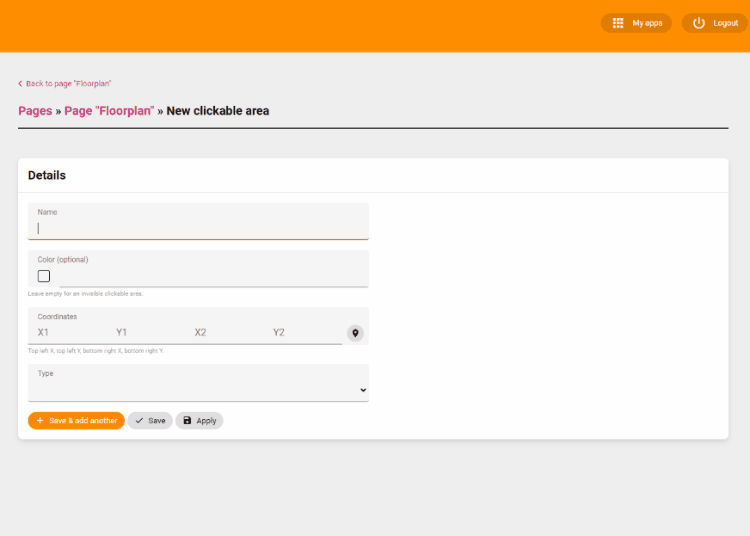Open Page "Floorplan" breadcrumb link
750x536 pixels.
[109, 111]
